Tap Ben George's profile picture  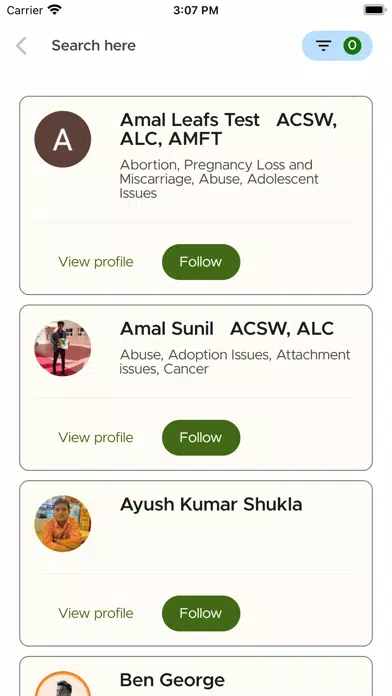[63, 684]
